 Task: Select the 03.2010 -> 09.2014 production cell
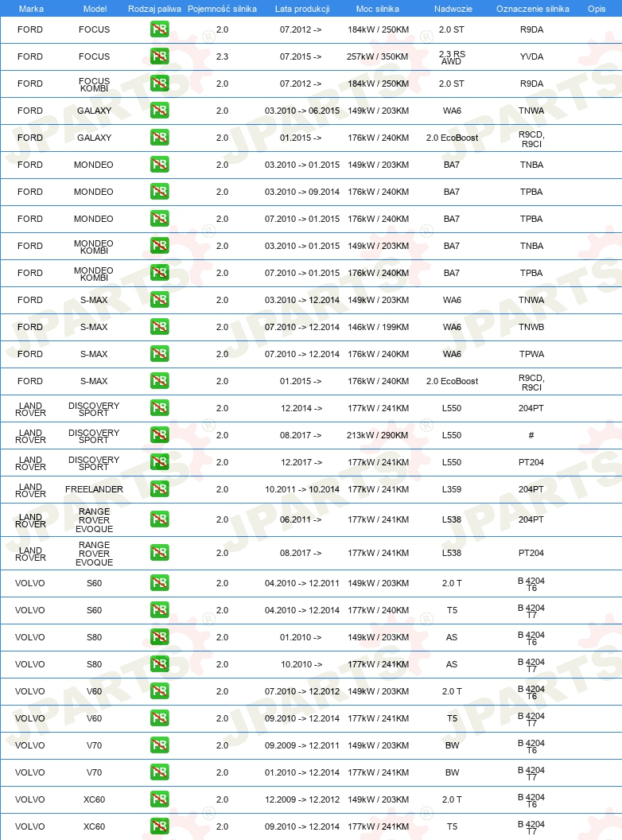tap(302, 191)
